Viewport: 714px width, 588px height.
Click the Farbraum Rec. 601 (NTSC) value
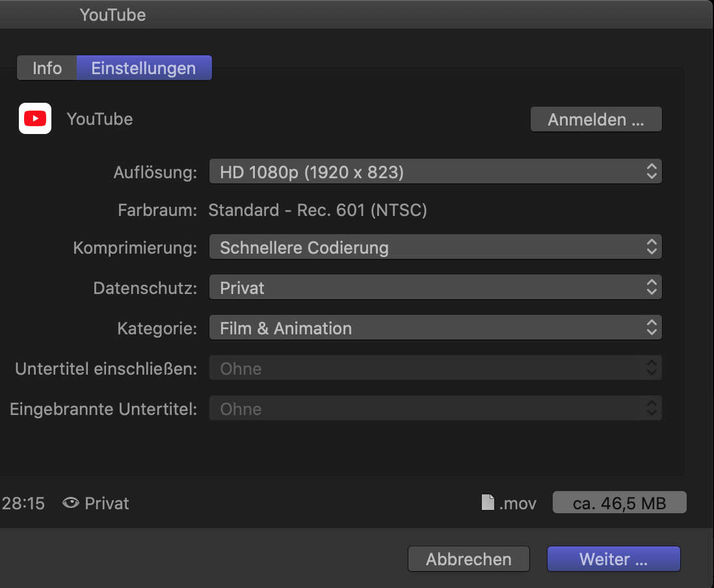pos(317,211)
